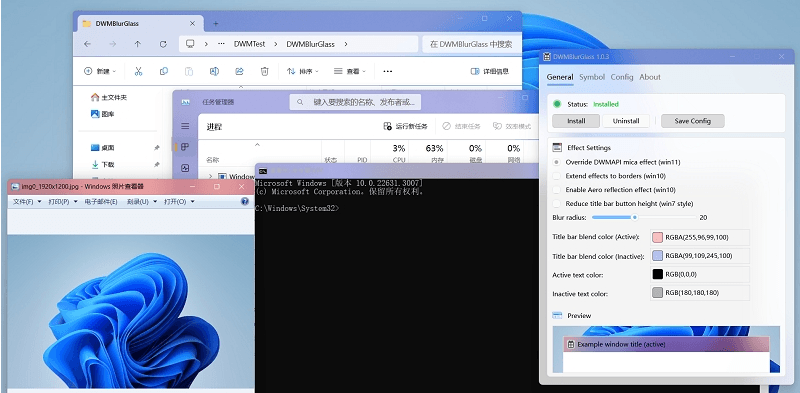The height and width of the screenshot is (393, 800).
Task: Click the Active text color black swatch
Action: (x=658, y=275)
